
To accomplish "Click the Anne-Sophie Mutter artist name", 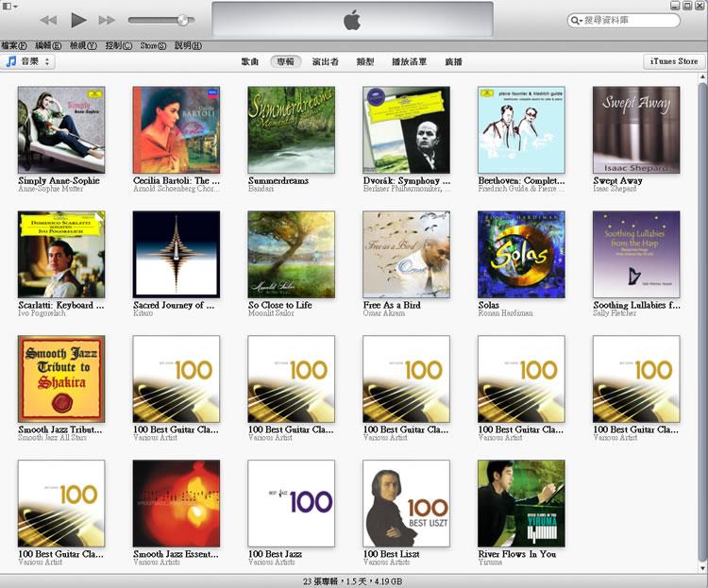I will [x=51, y=189].
